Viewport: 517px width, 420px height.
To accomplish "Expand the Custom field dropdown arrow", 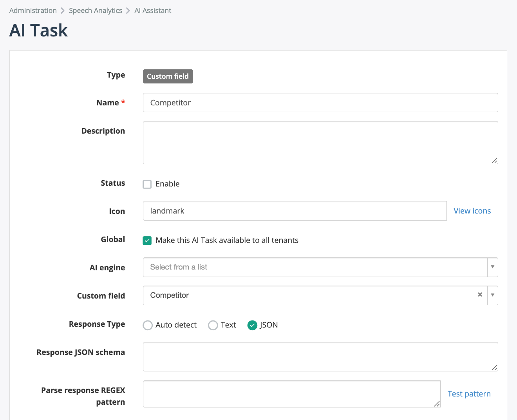I will coord(492,295).
